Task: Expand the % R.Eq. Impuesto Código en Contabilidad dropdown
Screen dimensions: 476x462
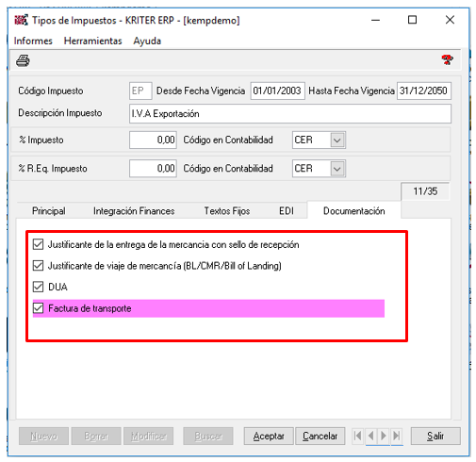Action: (x=337, y=169)
